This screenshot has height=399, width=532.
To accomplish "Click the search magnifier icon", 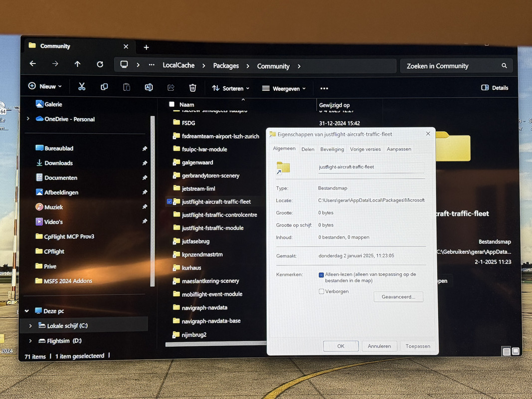I will pyautogui.click(x=504, y=66).
